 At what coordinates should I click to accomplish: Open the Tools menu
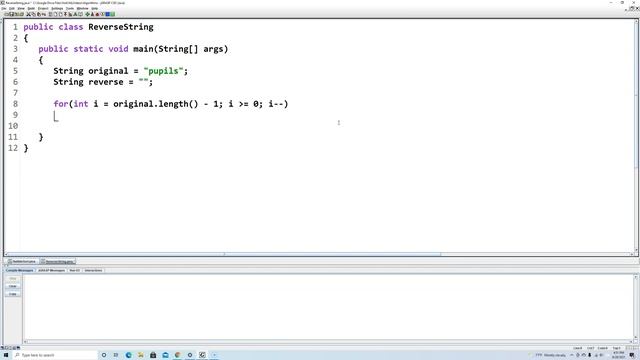tap(70, 8)
